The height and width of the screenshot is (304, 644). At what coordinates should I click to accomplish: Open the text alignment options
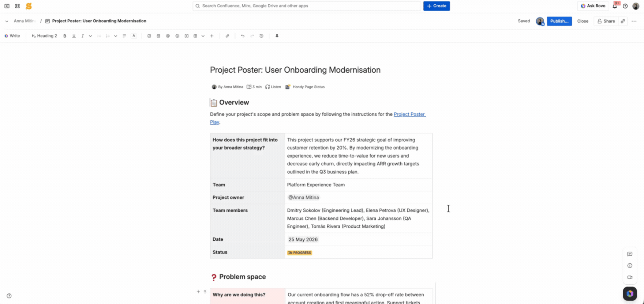click(x=124, y=36)
